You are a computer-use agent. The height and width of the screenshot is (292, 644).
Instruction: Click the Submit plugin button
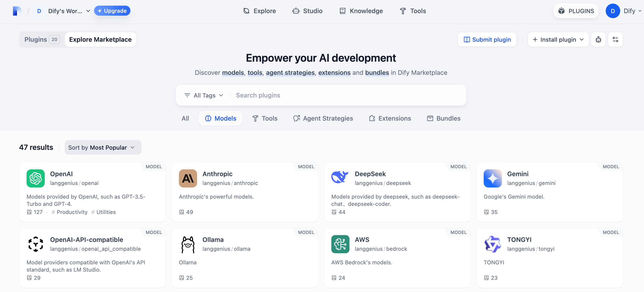[487, 39]
